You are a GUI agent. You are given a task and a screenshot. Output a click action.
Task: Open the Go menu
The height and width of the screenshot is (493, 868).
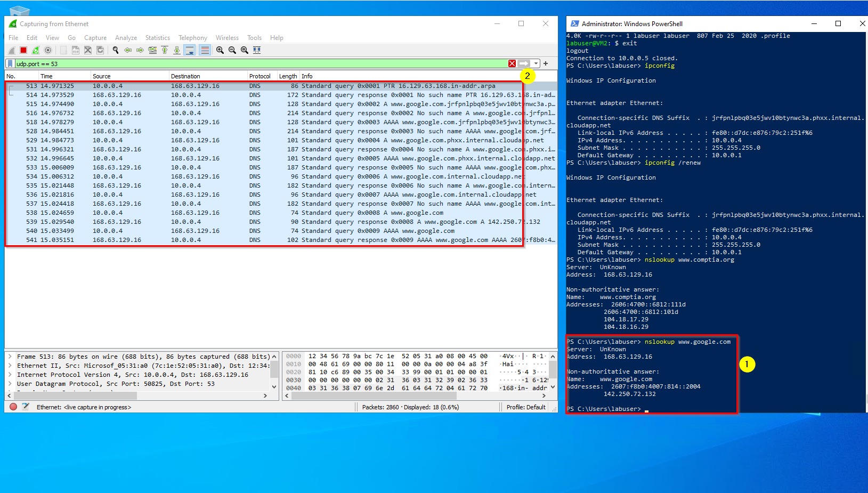pyautogui.click(x=71, y=38)
